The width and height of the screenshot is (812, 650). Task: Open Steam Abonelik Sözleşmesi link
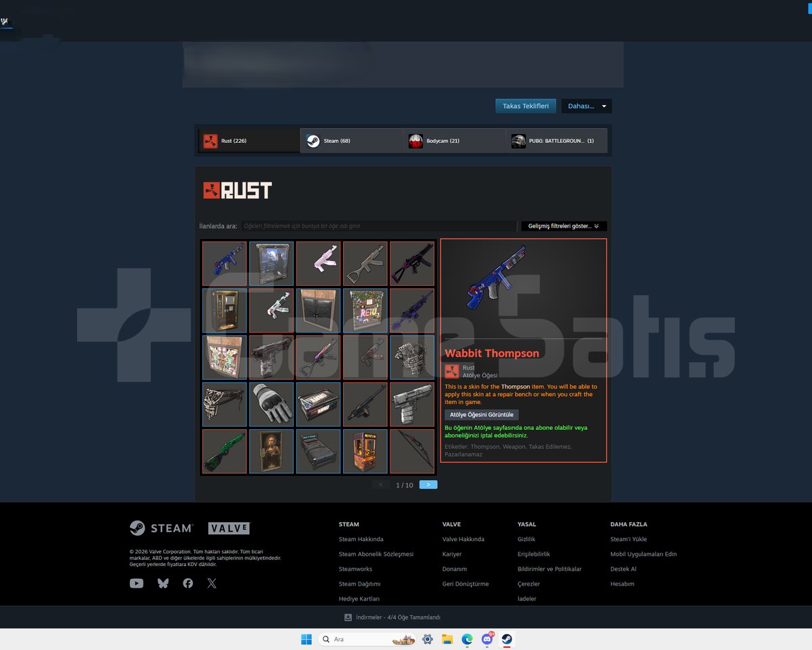tap(376, 554)
